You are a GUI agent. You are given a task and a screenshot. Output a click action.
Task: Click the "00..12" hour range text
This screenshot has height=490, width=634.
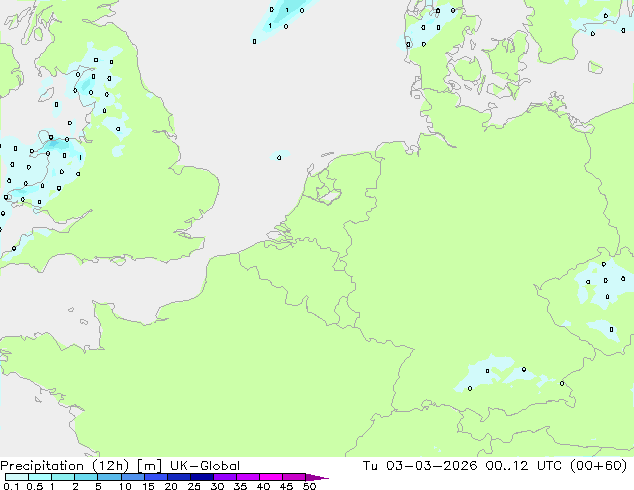[x=507, y=466]
